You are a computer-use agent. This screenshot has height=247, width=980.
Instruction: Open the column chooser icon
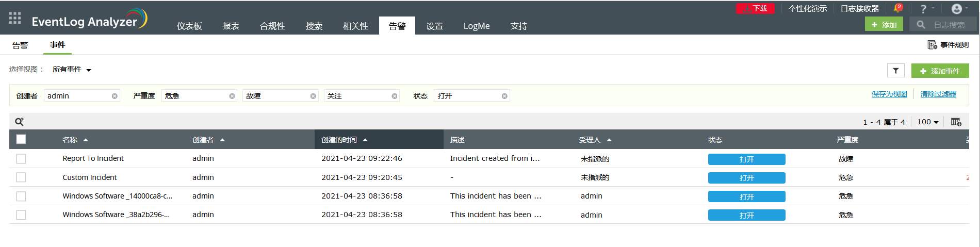(x=956, y=122)
